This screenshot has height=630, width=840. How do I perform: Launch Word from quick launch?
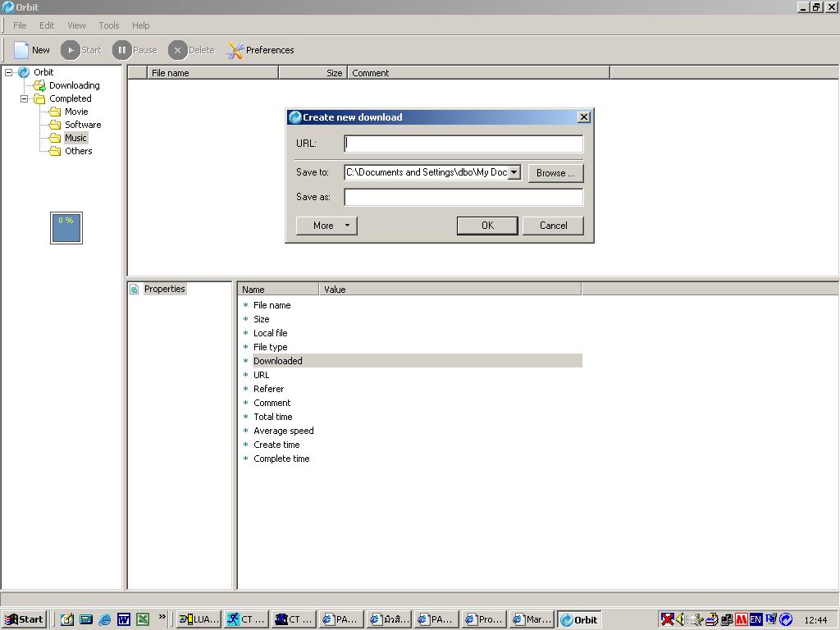click(124, 619)
